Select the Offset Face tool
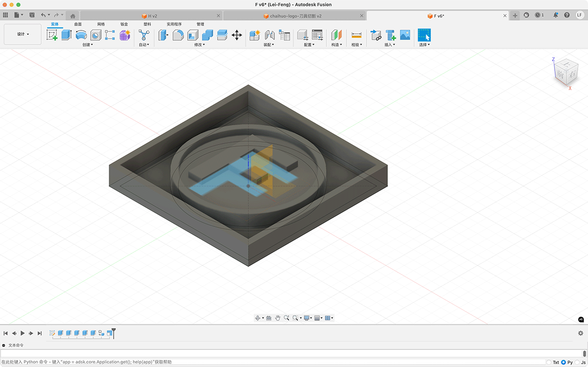 click(222, 35)
